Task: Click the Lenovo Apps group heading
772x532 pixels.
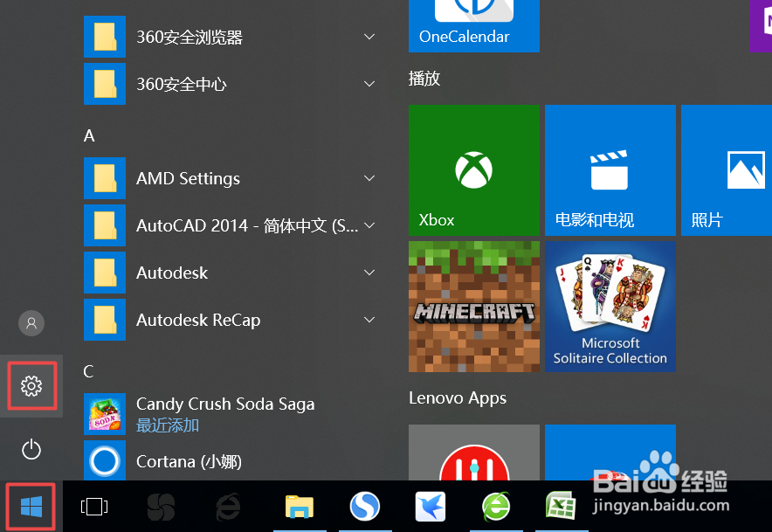Action: point(458,398)
